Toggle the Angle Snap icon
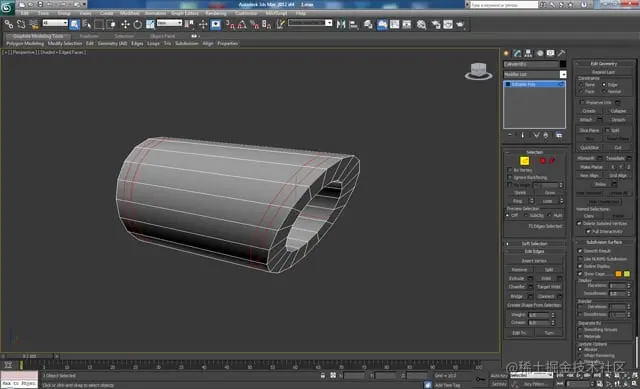The height and width of the screenshot is (389, 640). tap(242, 24)
